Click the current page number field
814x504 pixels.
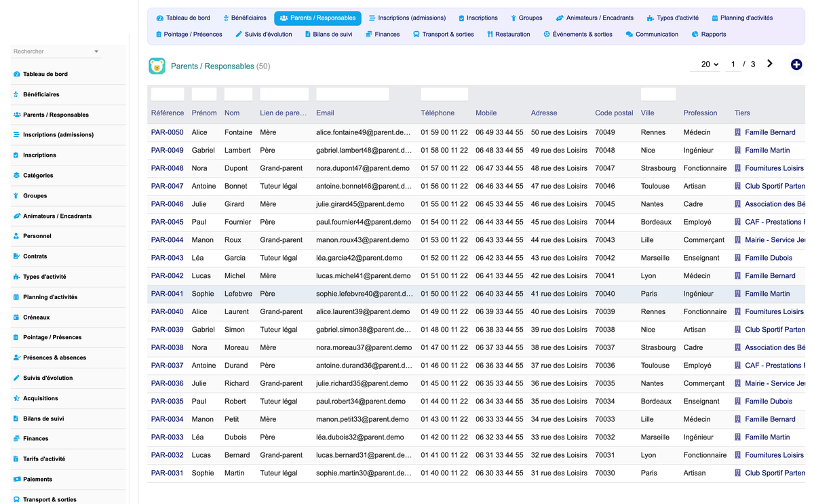coord(733,64)
